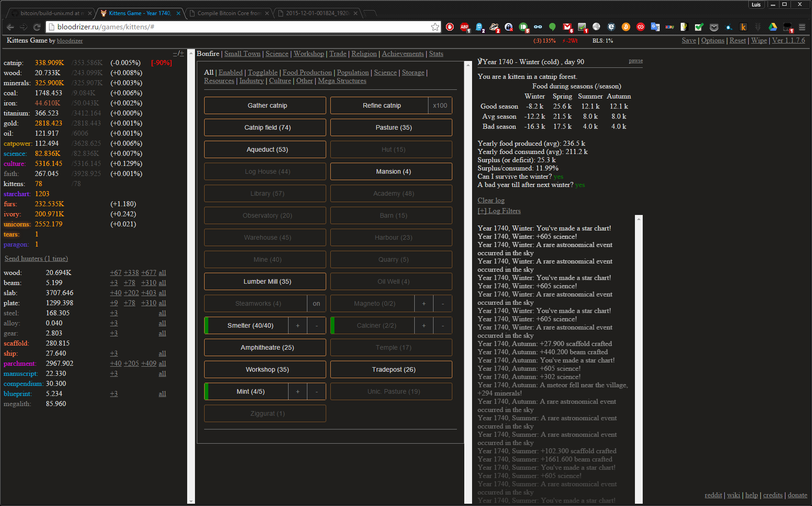Expand the resource list with the plus control
Screen dimensions: 812x506
coord(182,54)
